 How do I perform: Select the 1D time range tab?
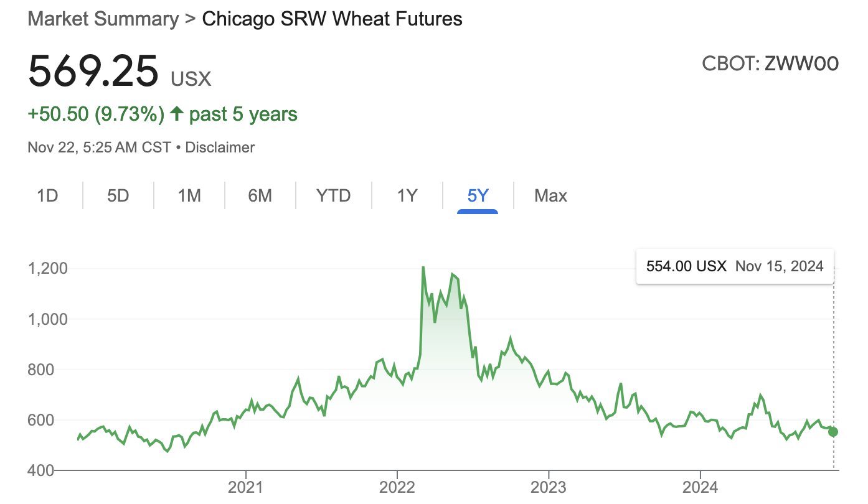coord(47,196)
